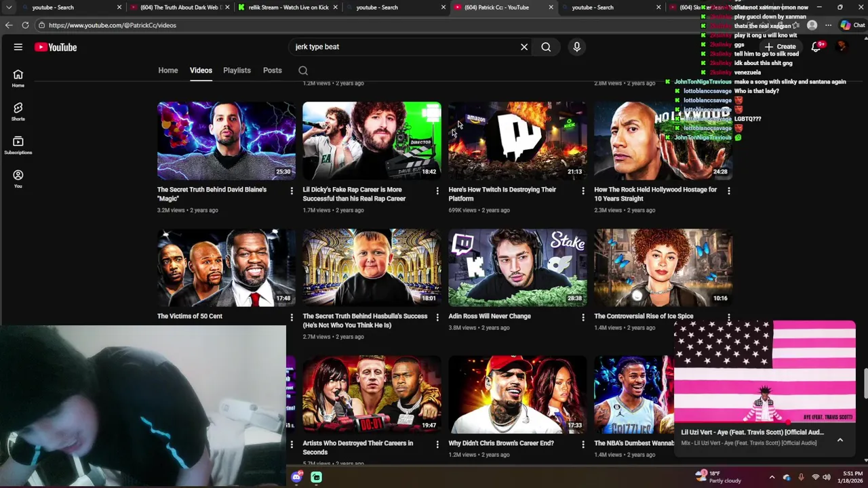Clear the search box text with X
This screenshot has height=488, width=868.
click(x=524, y=47)
